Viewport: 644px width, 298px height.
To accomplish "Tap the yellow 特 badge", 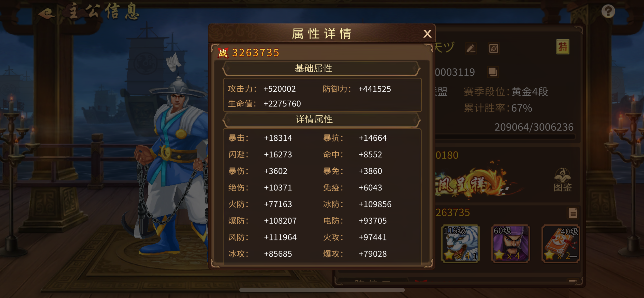I will pos(563,47).
